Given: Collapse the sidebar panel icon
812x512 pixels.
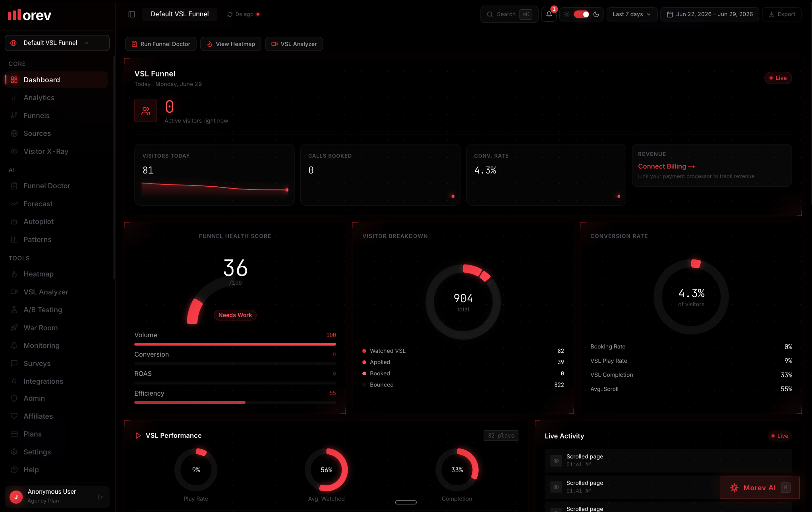Looking at the screenshot, I should [131, 14].
